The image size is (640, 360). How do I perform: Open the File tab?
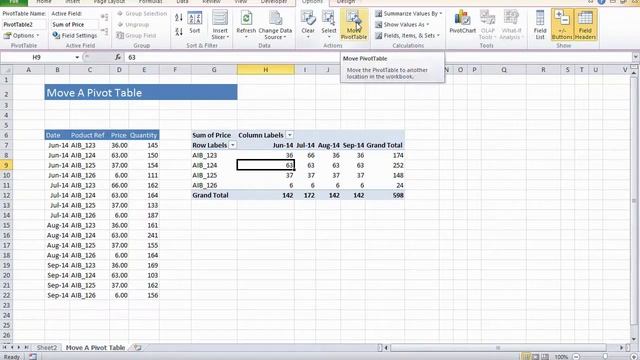pyautogui.click(x=13, y=2)
